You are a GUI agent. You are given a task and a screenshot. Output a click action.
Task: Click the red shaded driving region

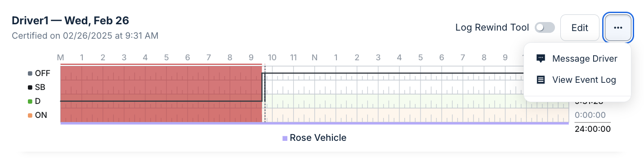pos(161,94)
